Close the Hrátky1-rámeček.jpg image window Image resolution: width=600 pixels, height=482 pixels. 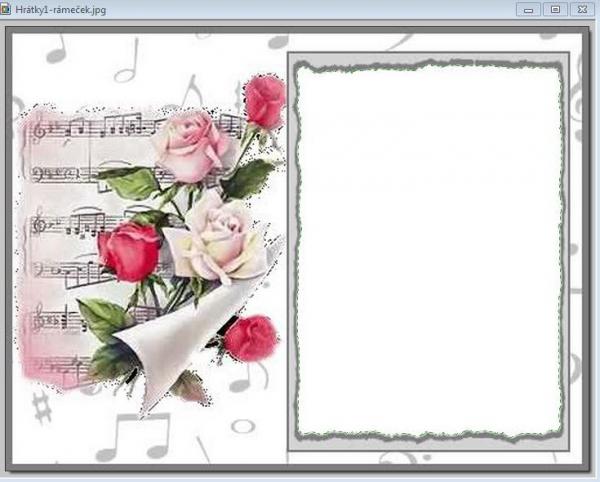[x=582, y=10]
